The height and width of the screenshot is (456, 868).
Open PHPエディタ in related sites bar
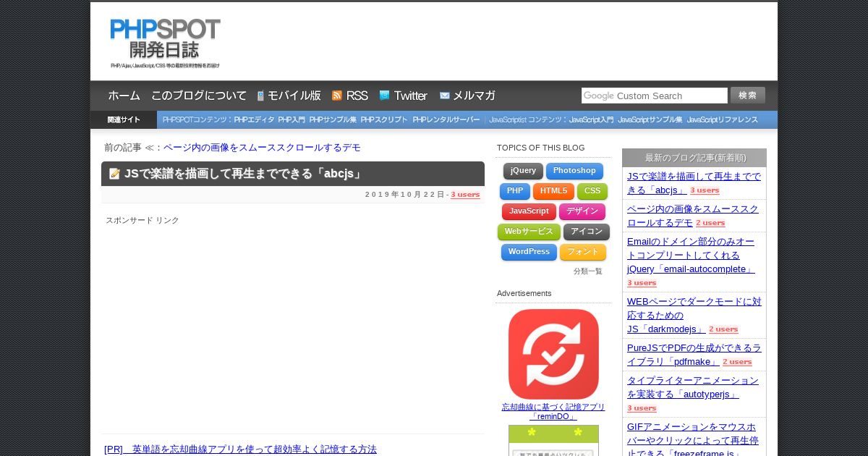[x=255, y=120]
